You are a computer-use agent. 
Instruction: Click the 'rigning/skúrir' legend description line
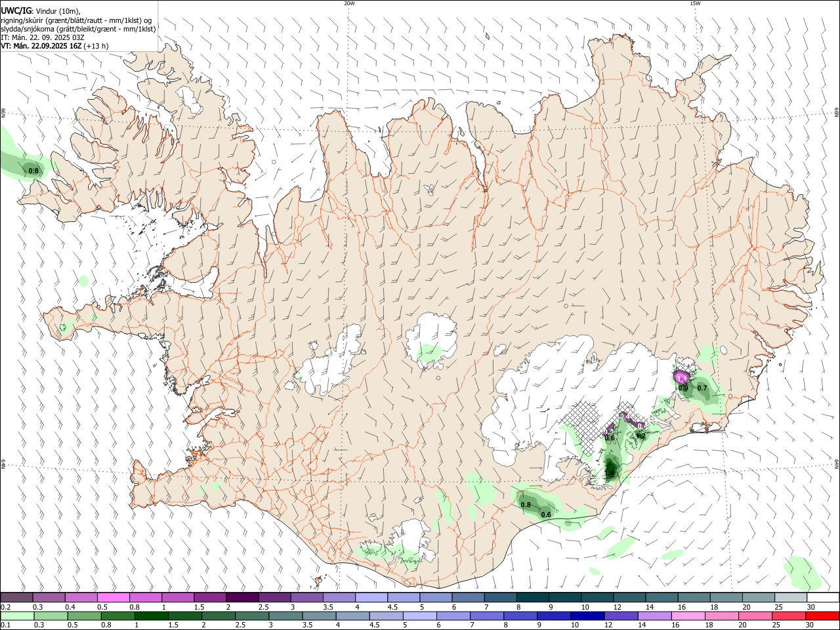76,20
